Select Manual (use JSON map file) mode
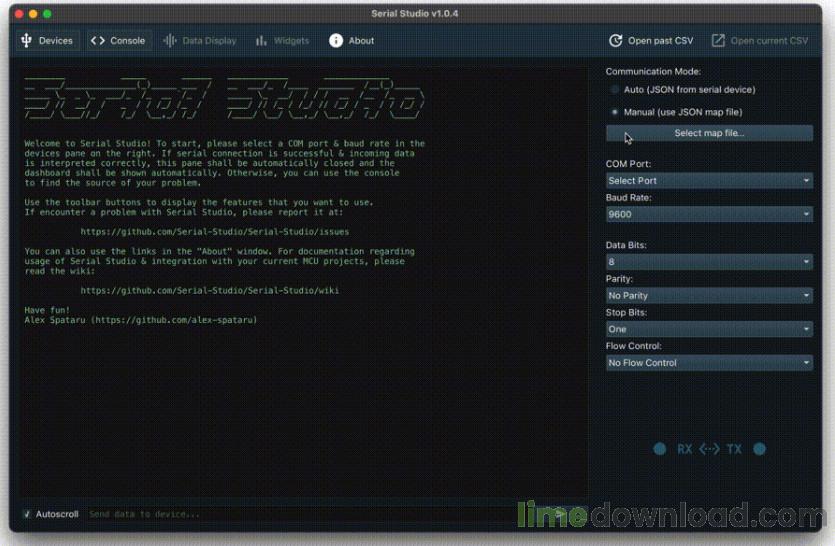Viewport: 835px width, 546px height. click(x=615, y=112)
